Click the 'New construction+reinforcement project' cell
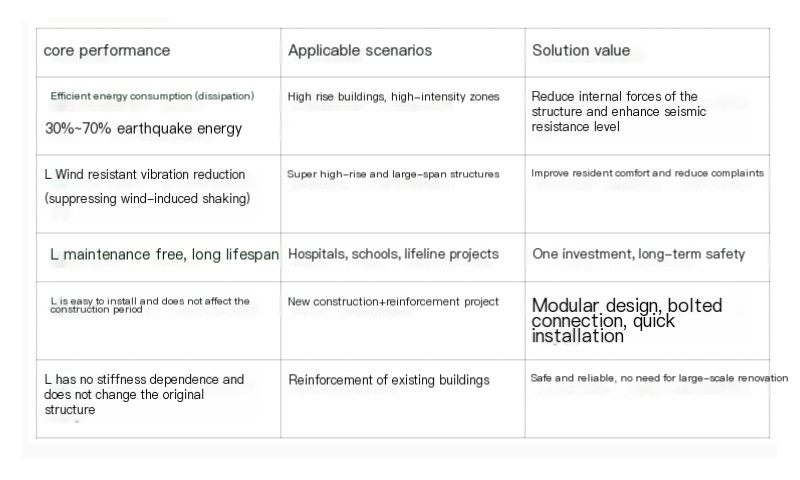 tap(403, 321)
